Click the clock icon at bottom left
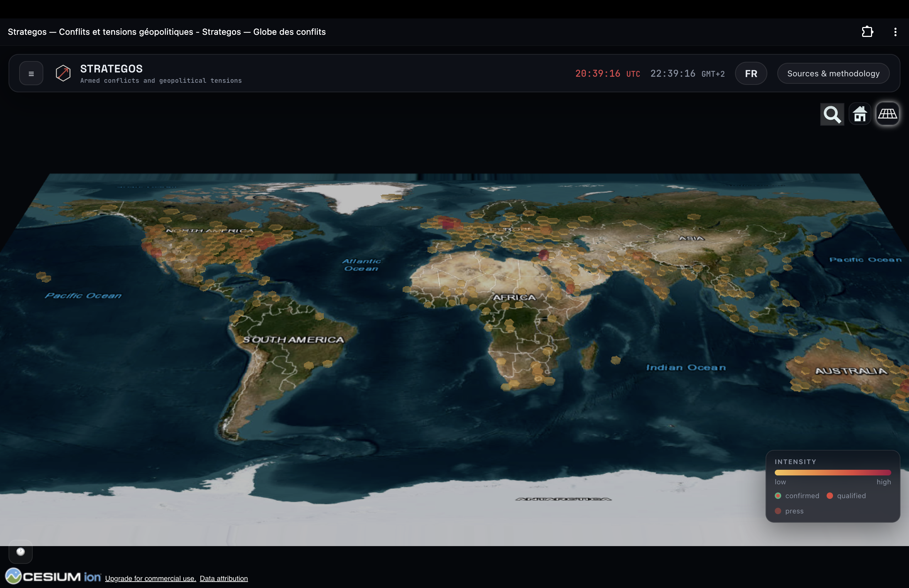Image resolution: width=909 pixels, height=588 pixels. [x=21, y=552]
